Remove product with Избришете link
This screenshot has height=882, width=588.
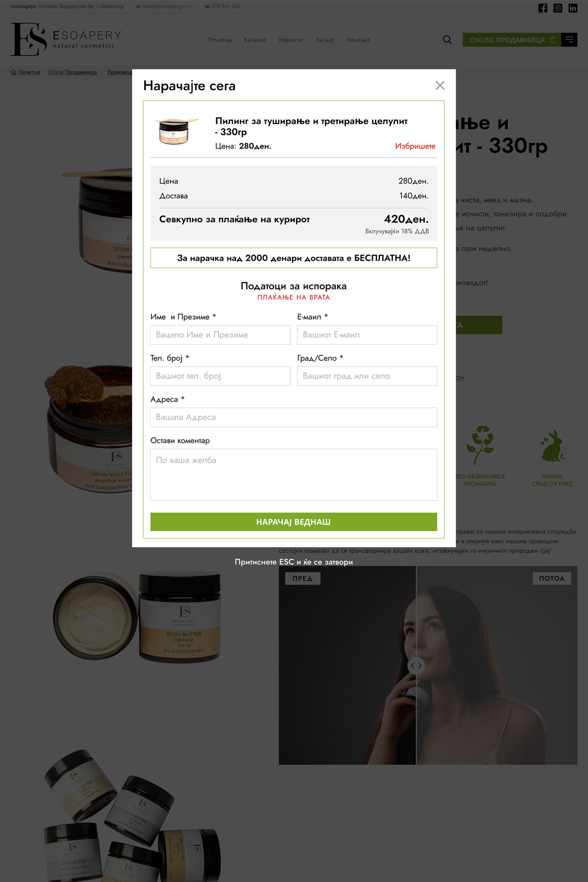415,146
